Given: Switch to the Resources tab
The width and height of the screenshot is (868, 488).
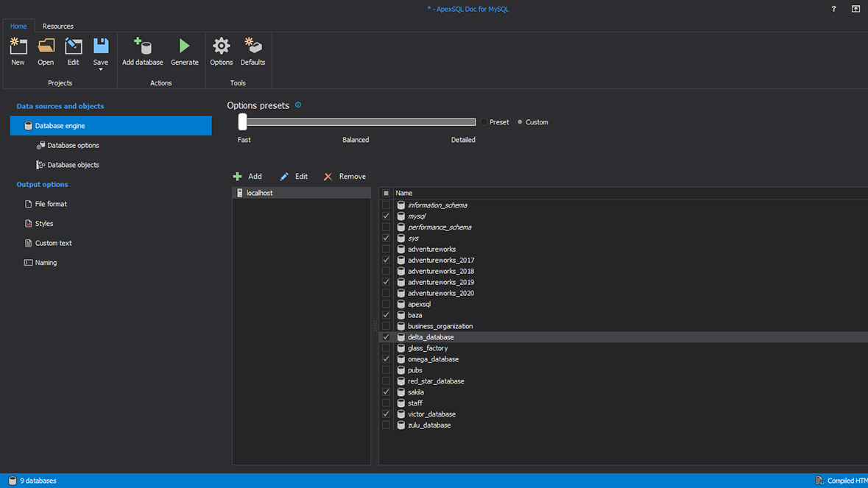Looking at the screenshot, I should pyautogui.click(x=57, y=26).
